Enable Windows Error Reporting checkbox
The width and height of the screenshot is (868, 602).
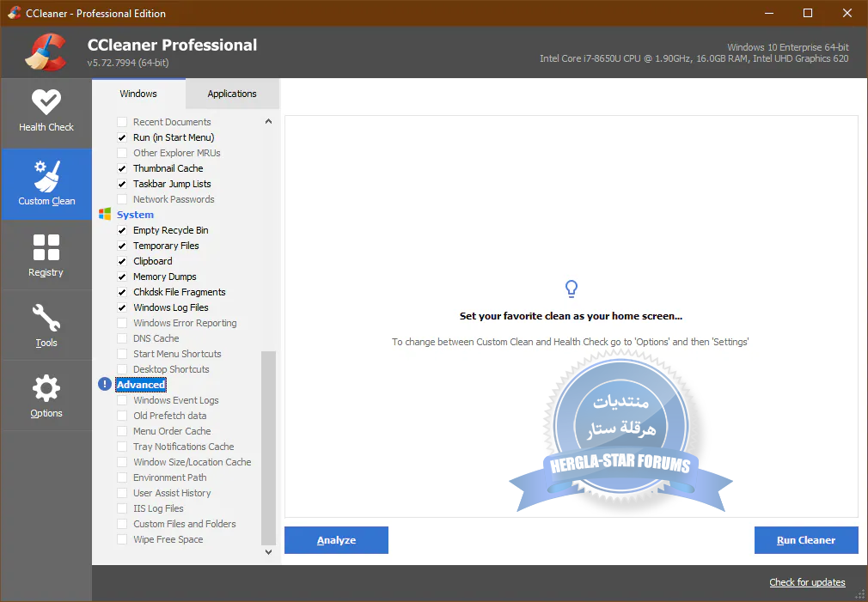(x=122, y=323)
